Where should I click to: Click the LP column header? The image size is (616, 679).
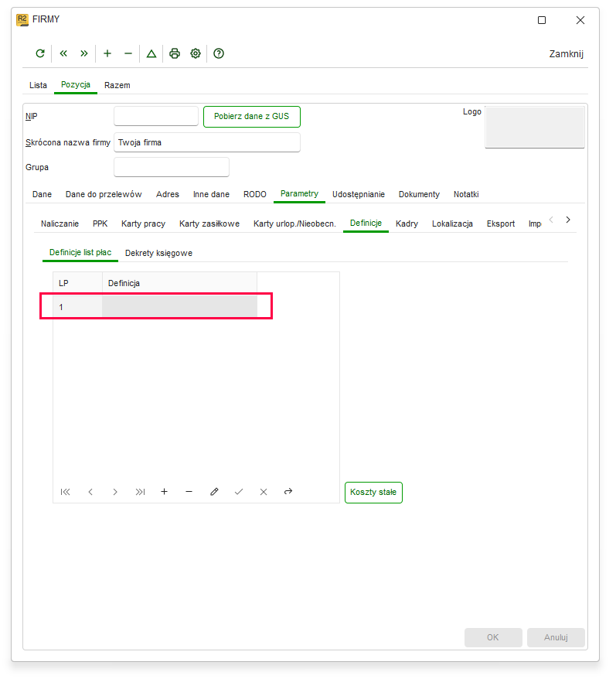pos(78,283)
